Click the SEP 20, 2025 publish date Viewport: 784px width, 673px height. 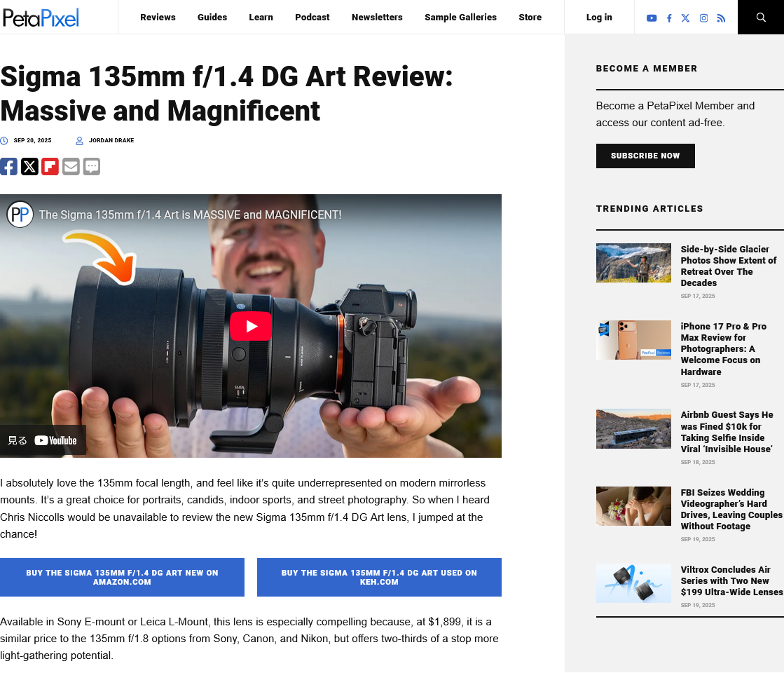pyautogui.click(x=32, y=141)
